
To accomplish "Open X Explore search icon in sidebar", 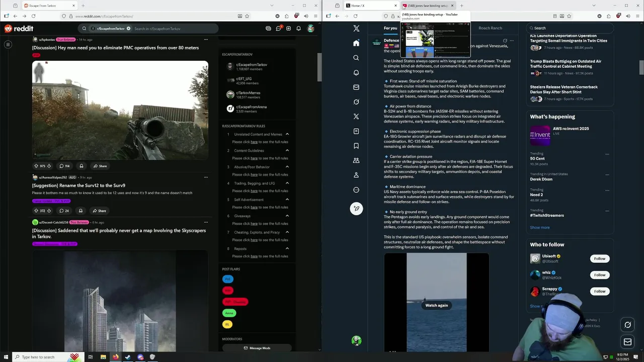I will point(356,58).
